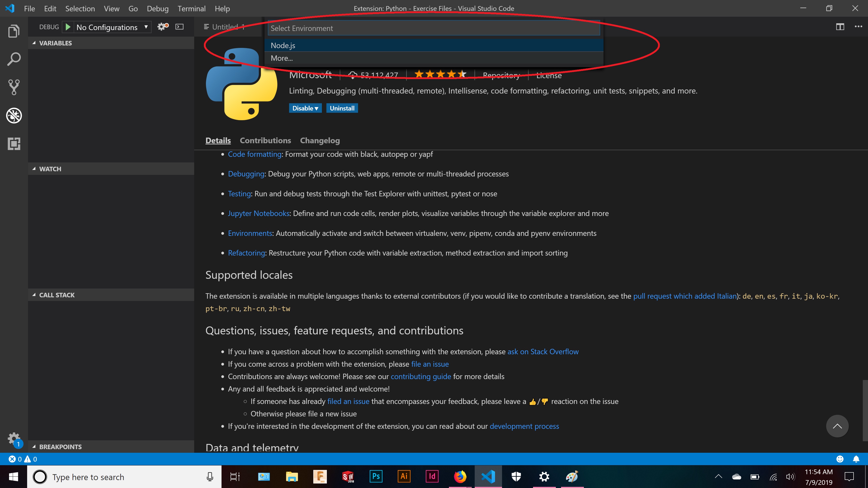
Task: Start debugging with the green play icon
Action: tap(68, 27)
